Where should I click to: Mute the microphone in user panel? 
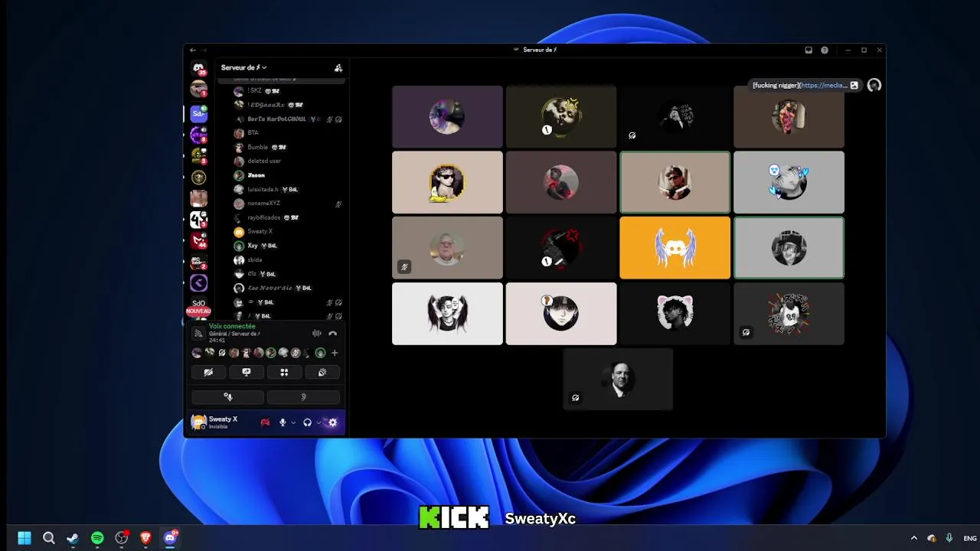point(283,422)
